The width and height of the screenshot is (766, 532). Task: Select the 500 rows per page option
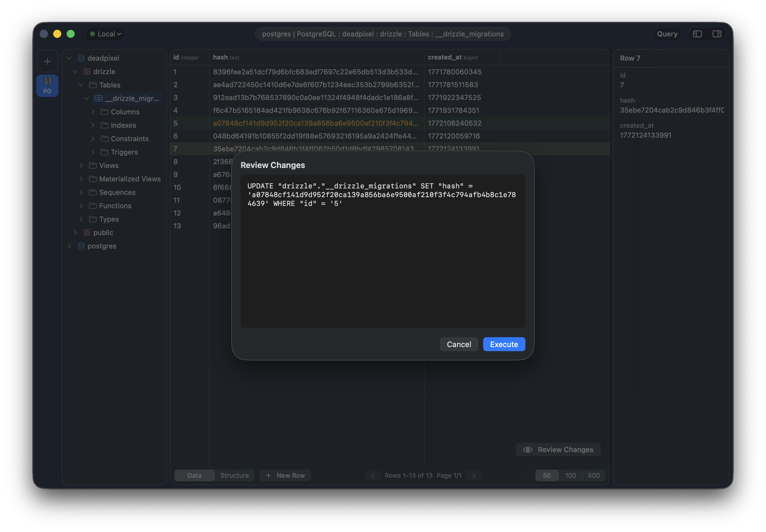click(594, 475)
